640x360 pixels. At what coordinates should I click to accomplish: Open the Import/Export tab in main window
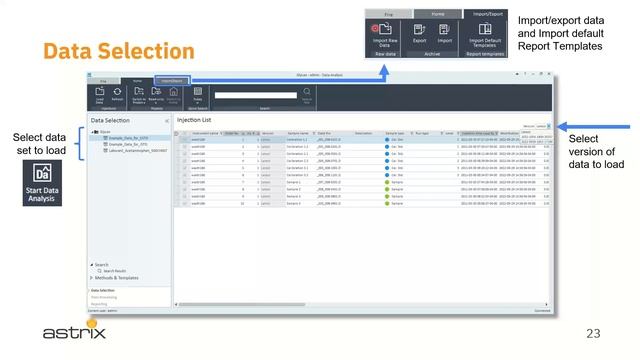pyautogui.click(x=172, y=80)
